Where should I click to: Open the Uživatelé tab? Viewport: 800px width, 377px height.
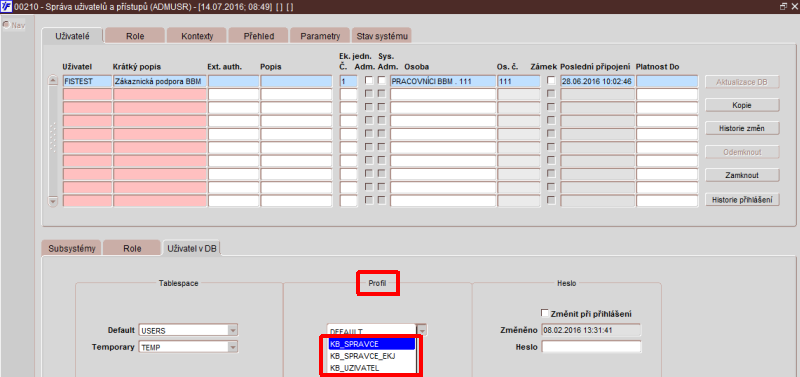[72, 36]
